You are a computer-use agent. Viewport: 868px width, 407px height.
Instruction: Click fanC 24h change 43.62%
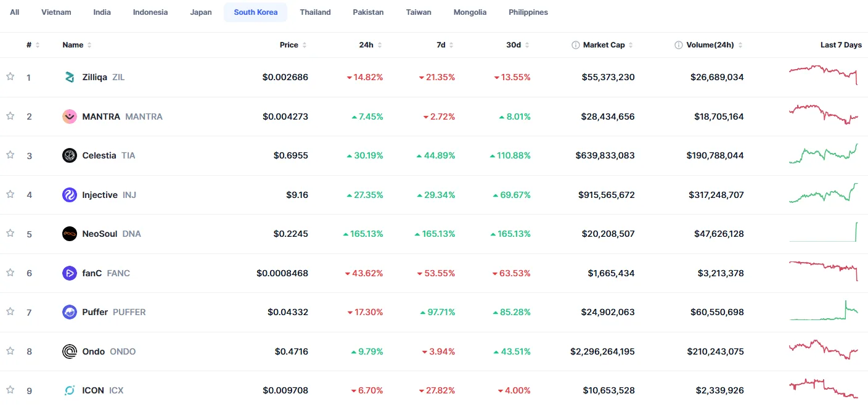point(364,273)
